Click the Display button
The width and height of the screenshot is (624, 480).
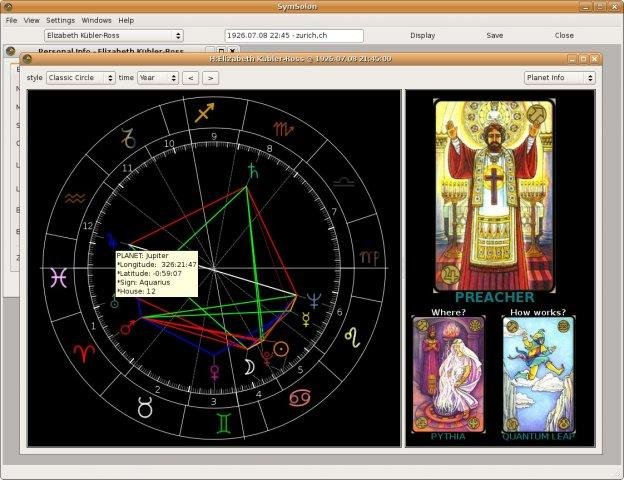tap(423, 35)
